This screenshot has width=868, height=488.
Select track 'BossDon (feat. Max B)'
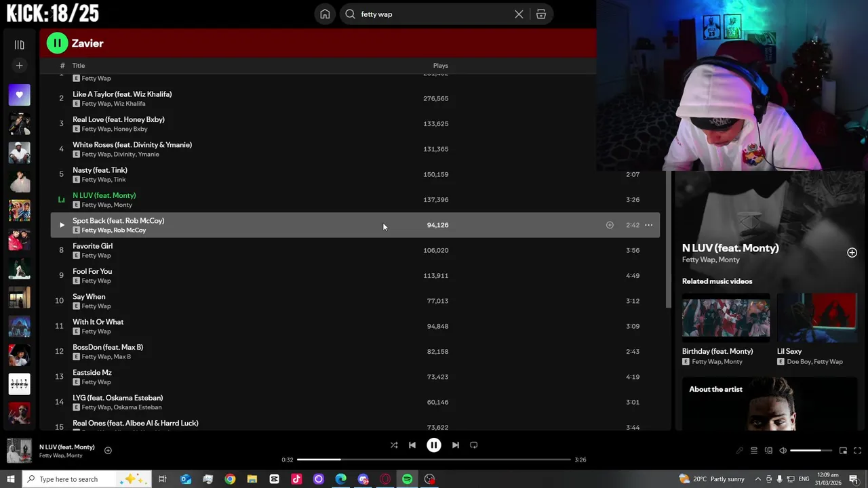coord(108,347)
